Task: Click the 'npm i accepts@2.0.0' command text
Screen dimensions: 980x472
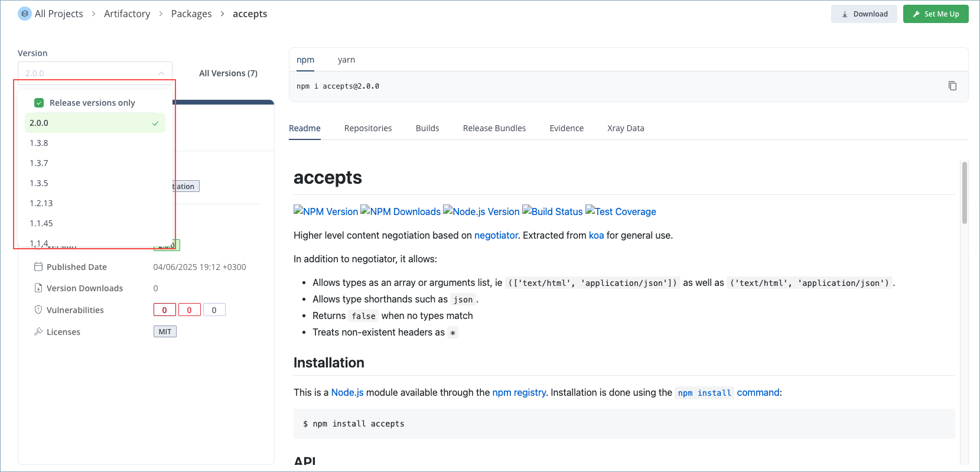Action: coord(338,86)
